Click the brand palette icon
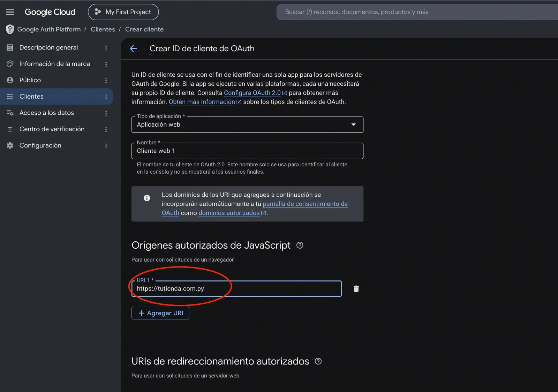 (10, 64)
